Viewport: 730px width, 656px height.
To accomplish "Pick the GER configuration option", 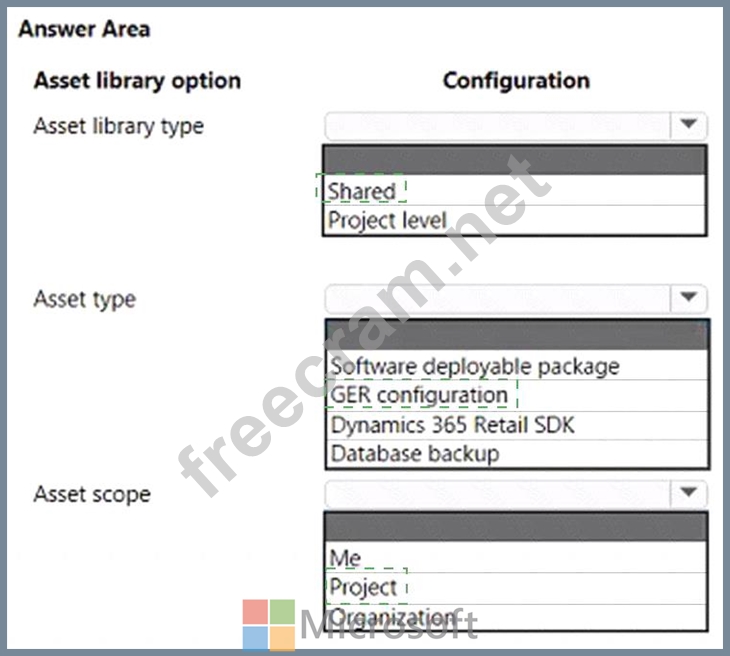I will tap(419, 395).
